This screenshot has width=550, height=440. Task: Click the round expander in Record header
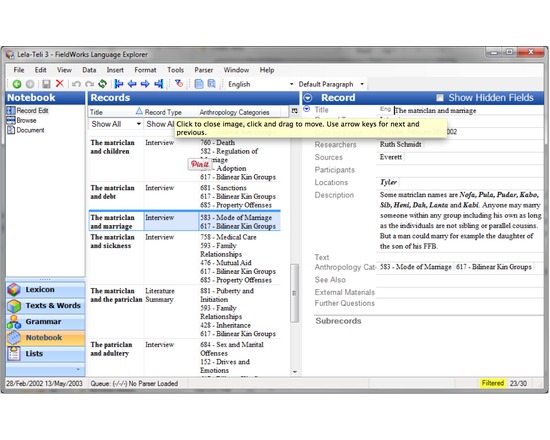tap(308, 98)
